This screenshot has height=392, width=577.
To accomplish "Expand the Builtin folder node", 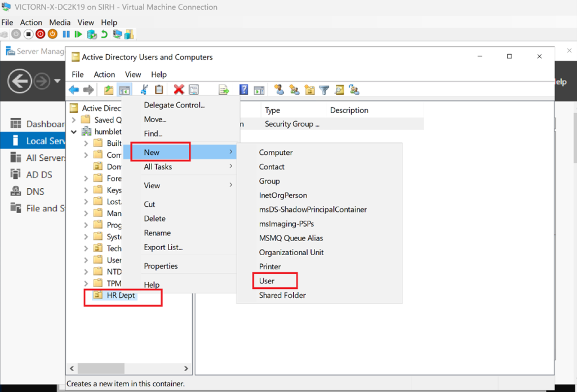I will pos(86,143).
